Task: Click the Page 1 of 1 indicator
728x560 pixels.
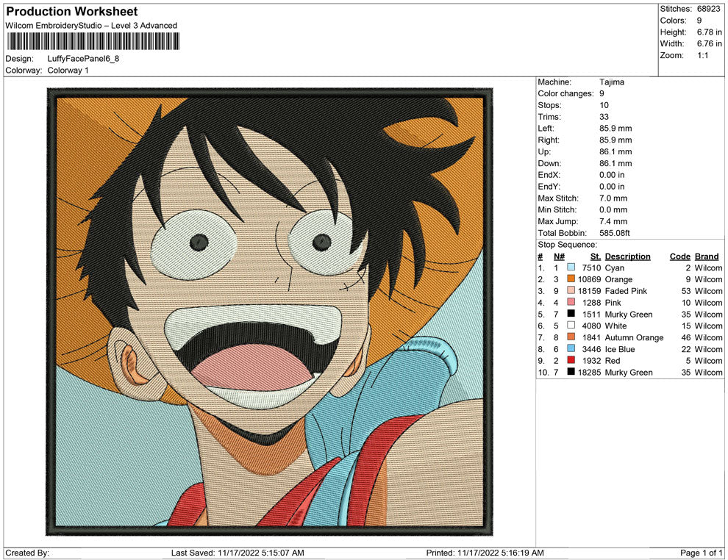Action: click(x=701, y=553)
